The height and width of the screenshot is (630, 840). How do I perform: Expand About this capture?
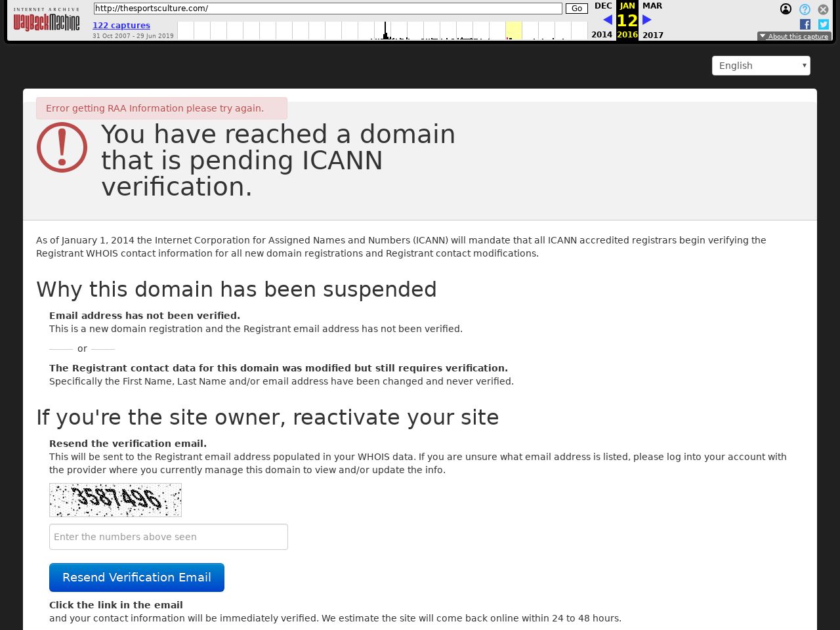click(x=794, y=37)
